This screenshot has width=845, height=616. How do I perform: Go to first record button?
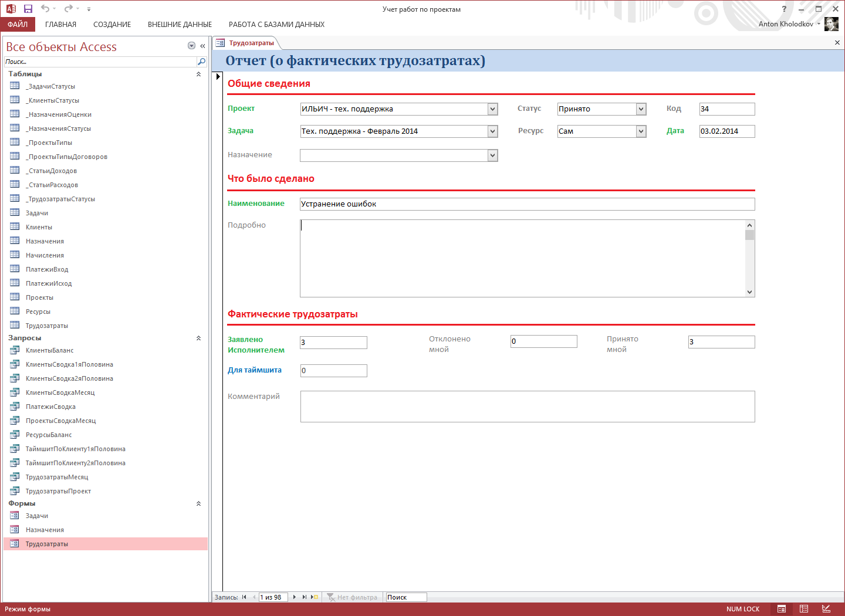(244, 597)
